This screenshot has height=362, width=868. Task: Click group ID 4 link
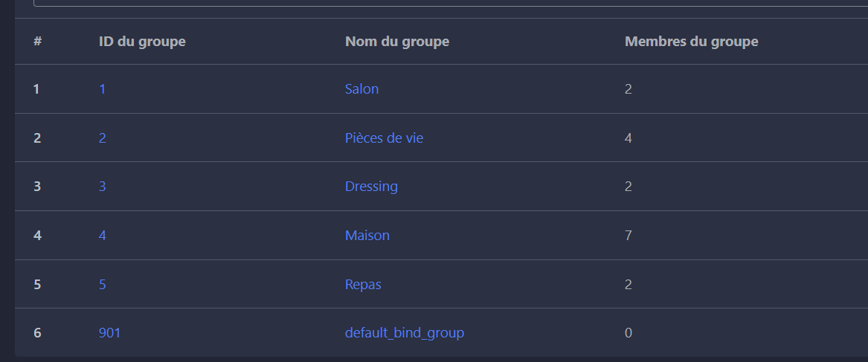[103, 236]
